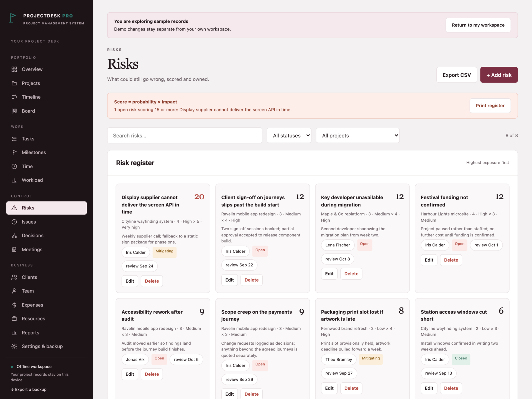Click the Theo Bramley owner chip
This screenshot has height=399, width=532.
pyautogui.click(x=339, y=359)
